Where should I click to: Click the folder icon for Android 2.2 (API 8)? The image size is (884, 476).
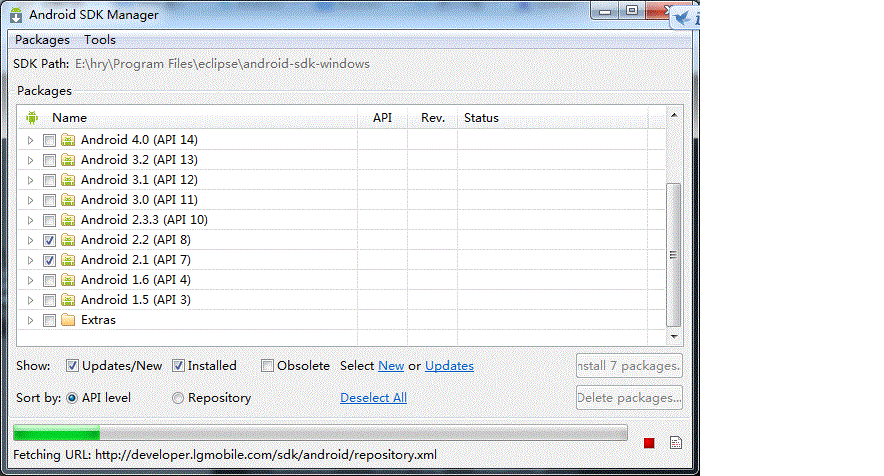(68, 240)
